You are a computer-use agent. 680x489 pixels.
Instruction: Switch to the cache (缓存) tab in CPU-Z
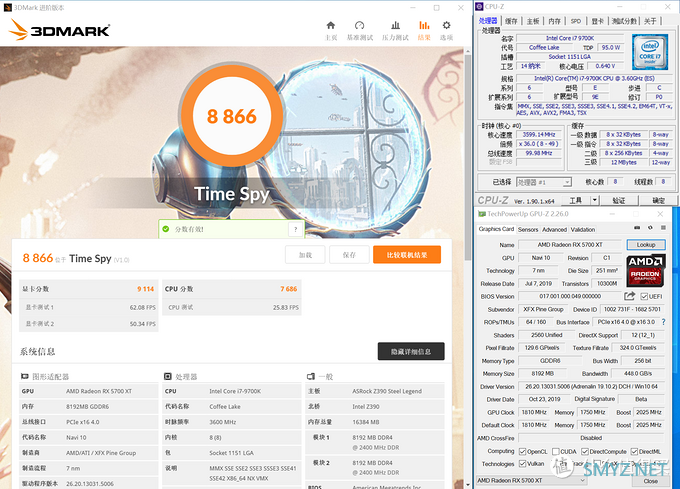click(511, 21)
